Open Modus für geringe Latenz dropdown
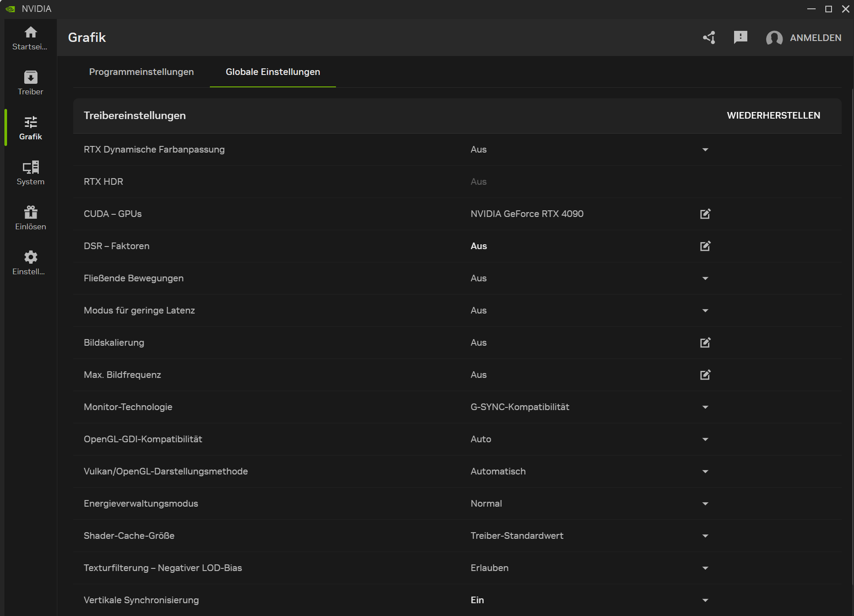The height and width of the screenshot is (616, 854). (705, 310)
